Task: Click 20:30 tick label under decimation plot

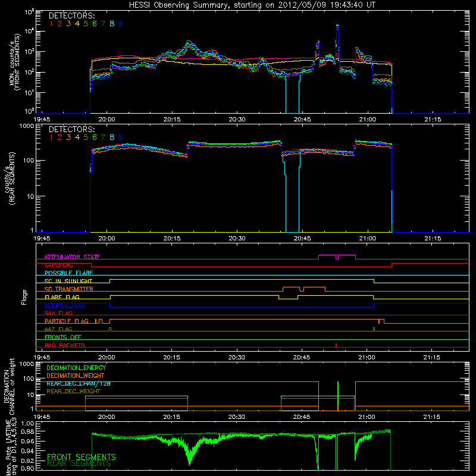Action: click(x=236, y=417)
